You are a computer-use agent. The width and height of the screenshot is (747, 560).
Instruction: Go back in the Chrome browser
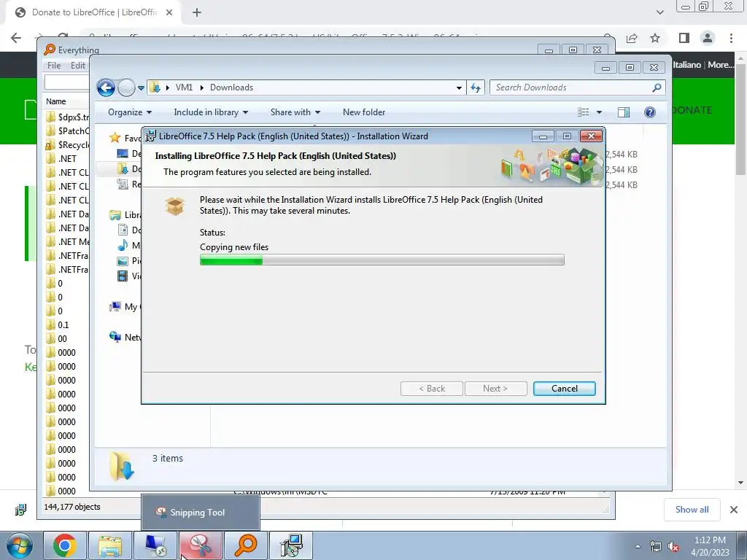[x=16, y=38]
